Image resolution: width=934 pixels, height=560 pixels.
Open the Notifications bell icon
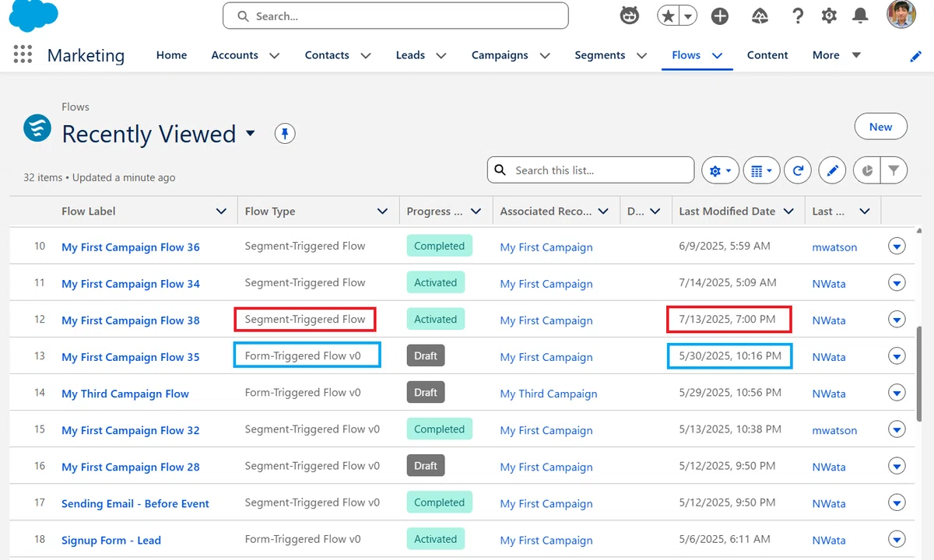[860, 16]
